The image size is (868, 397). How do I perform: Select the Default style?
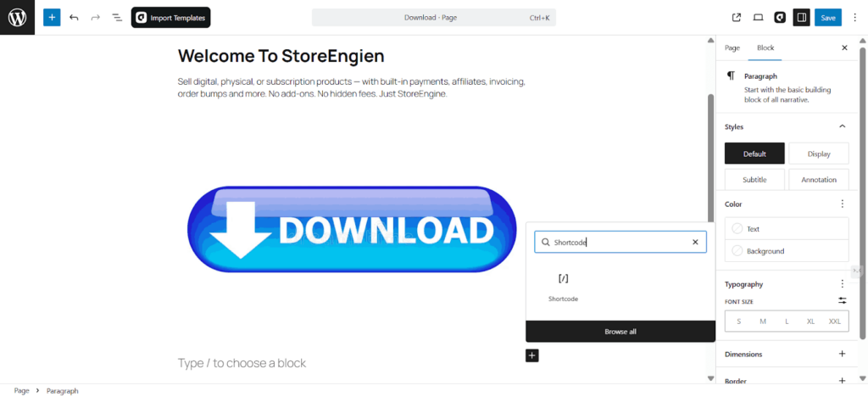click(754, 154)
